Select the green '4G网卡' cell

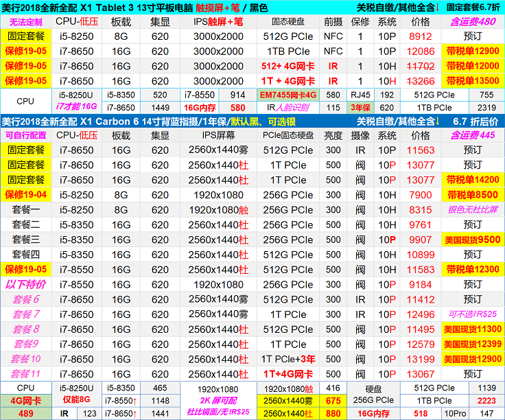click(x=26, y=401)
